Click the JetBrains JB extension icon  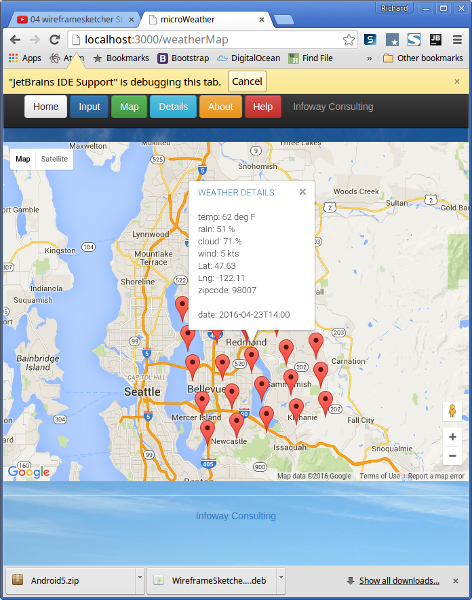pos(436,39)
